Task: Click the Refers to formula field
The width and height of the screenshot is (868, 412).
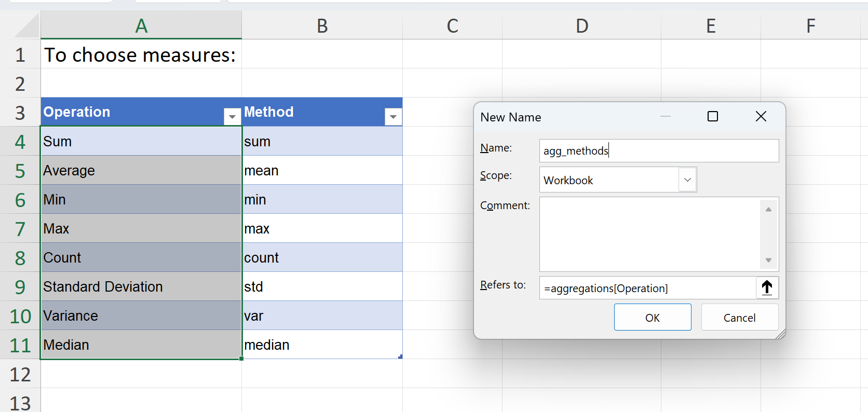Action: pos(647,288)
